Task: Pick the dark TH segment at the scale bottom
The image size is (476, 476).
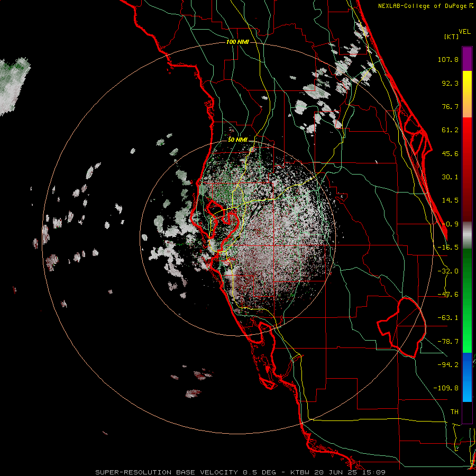Action: click(x=467, y=412)
